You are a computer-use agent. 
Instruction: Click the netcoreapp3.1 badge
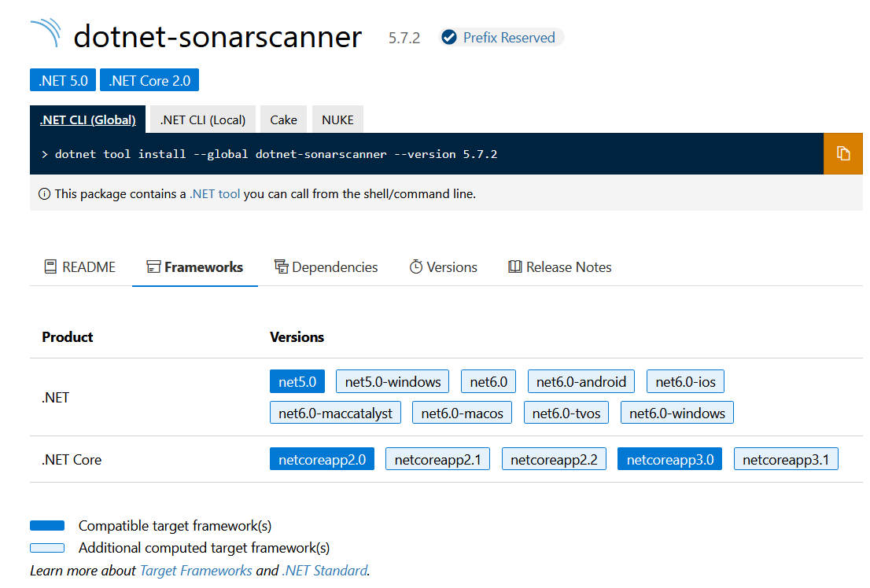pyautogui.click(x=786, y=459)
